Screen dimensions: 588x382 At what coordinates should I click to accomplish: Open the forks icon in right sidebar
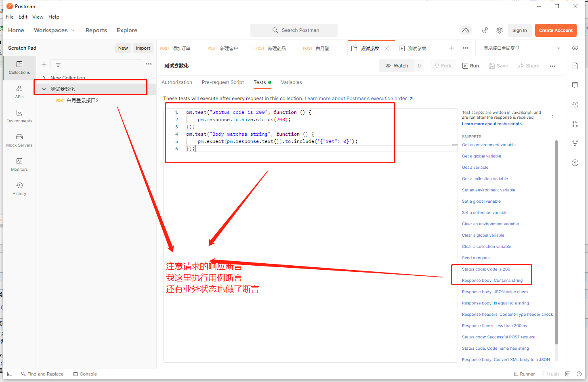[x=575, y=143]
